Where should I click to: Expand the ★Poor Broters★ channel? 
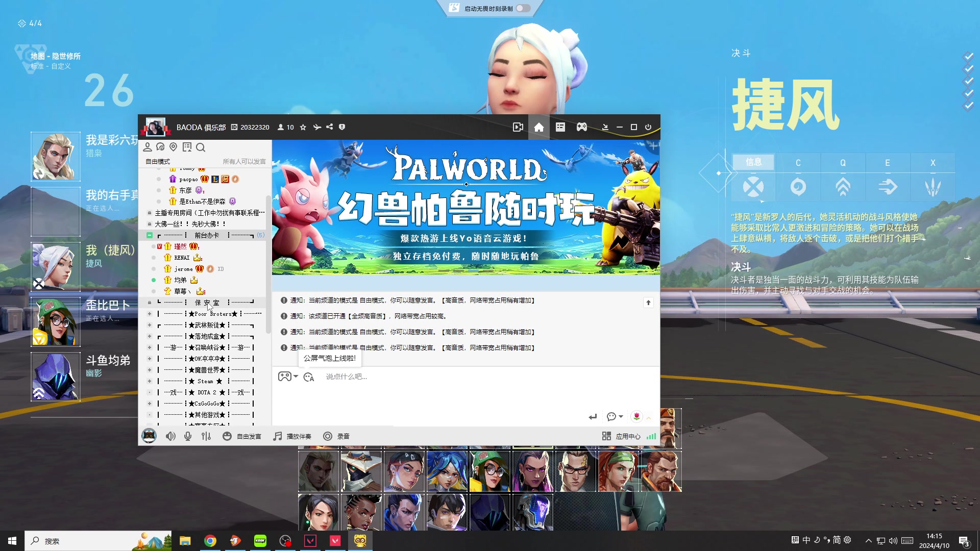point(150,314)
